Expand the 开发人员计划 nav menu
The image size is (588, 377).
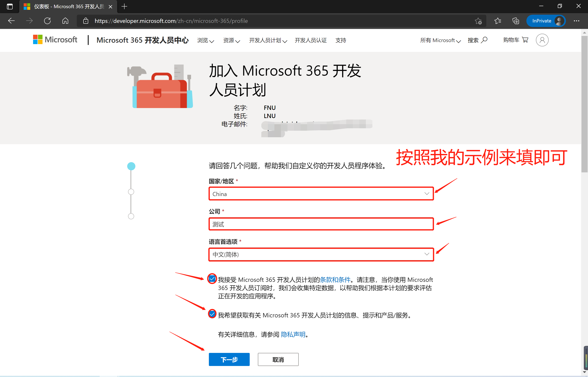(x=268, y=40)
